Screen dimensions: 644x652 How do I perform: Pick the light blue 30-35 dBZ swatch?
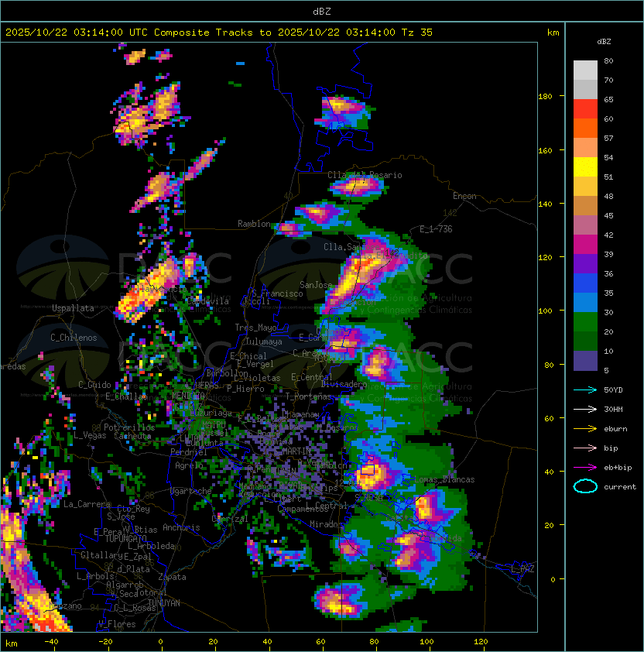point(585,302)
